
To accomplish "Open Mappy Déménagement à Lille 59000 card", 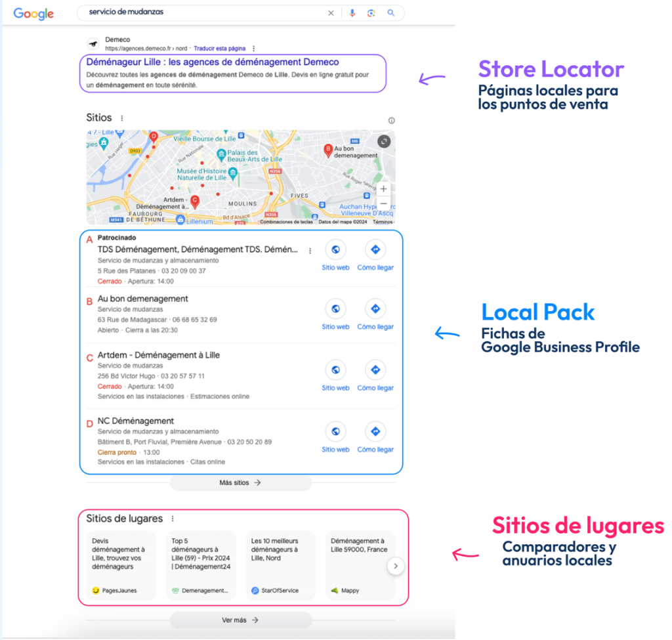I will tap(360, 565).
